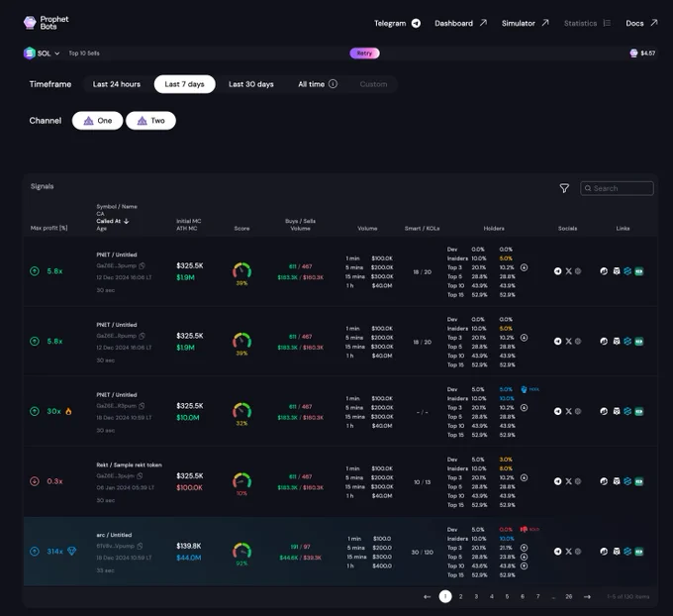
Task: Jump to last page 26
Action: [569, 596]
